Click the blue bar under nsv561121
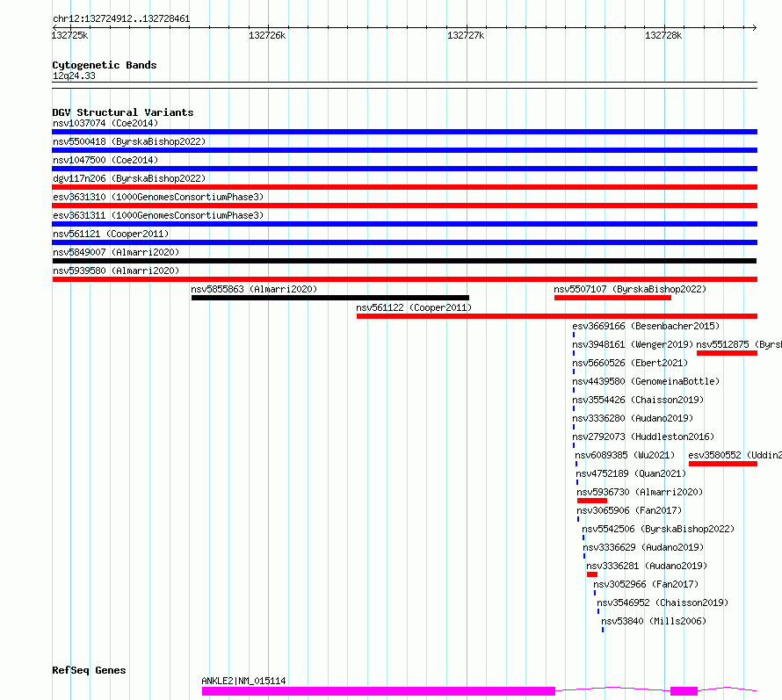The height and width of the screenshot is (700, 782). pyautogui.click(x=405, y=242)
